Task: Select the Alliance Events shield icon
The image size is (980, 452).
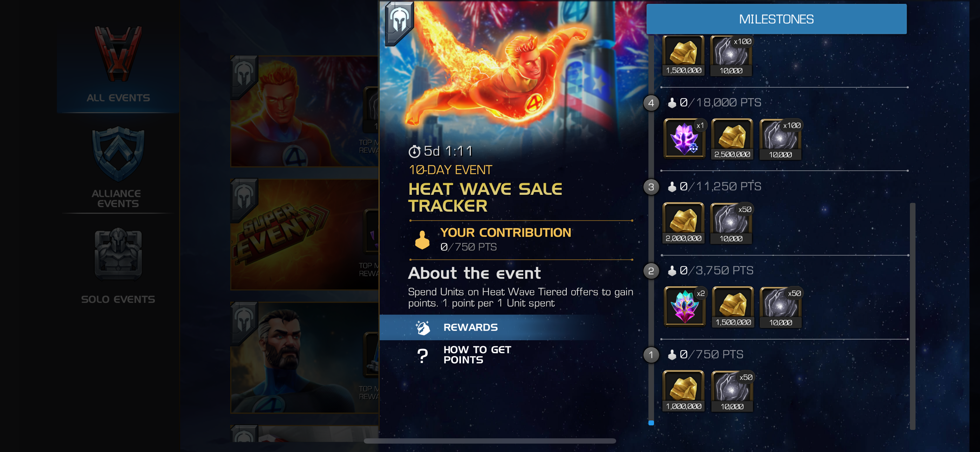Action: 118,155
